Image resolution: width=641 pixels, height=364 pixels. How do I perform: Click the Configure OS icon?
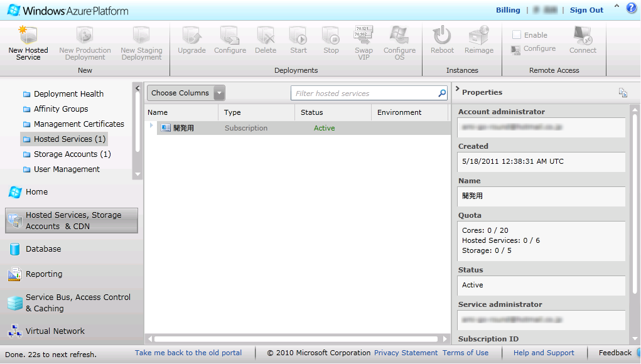(x=399, y=35)
